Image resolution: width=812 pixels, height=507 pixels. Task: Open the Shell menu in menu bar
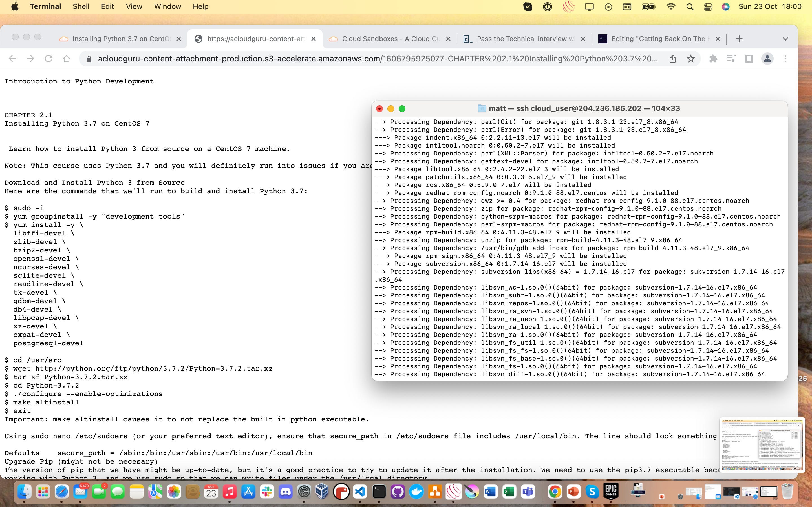point(81,7)
